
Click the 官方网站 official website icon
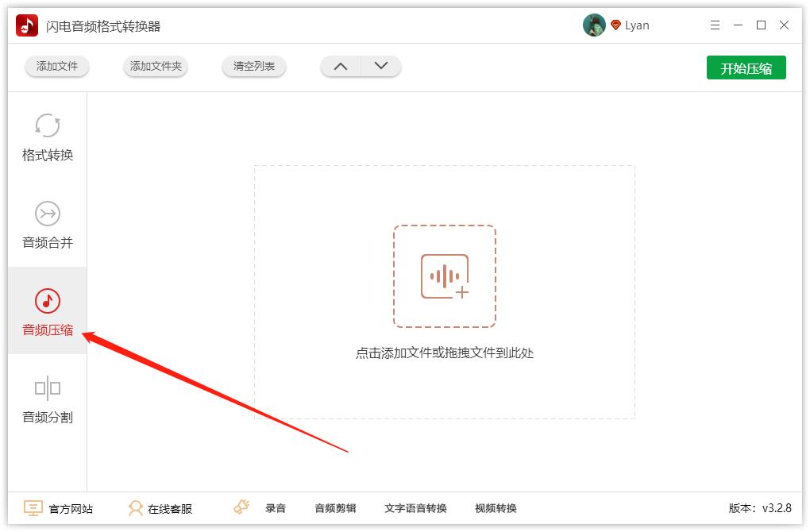tap(33, 508)
